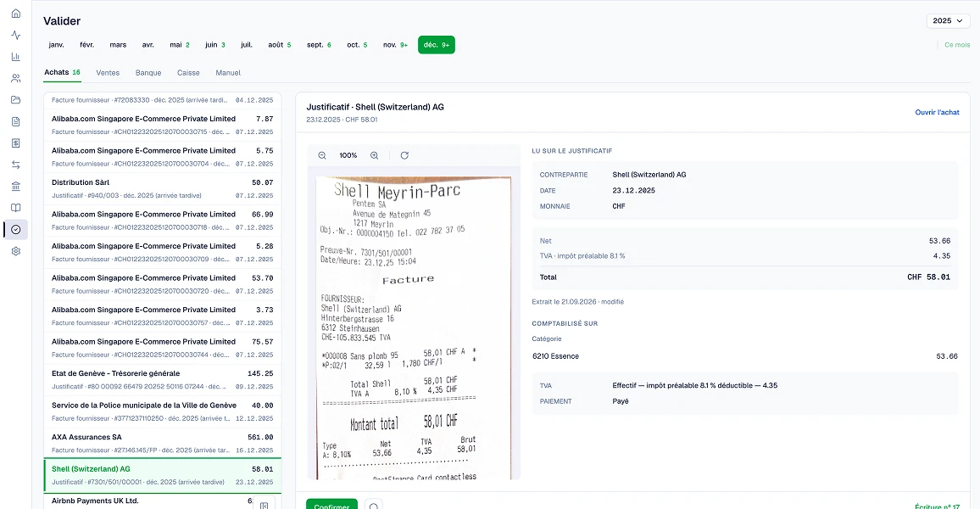Click the PAIEMENT value Payé

(x=621, y=401)
